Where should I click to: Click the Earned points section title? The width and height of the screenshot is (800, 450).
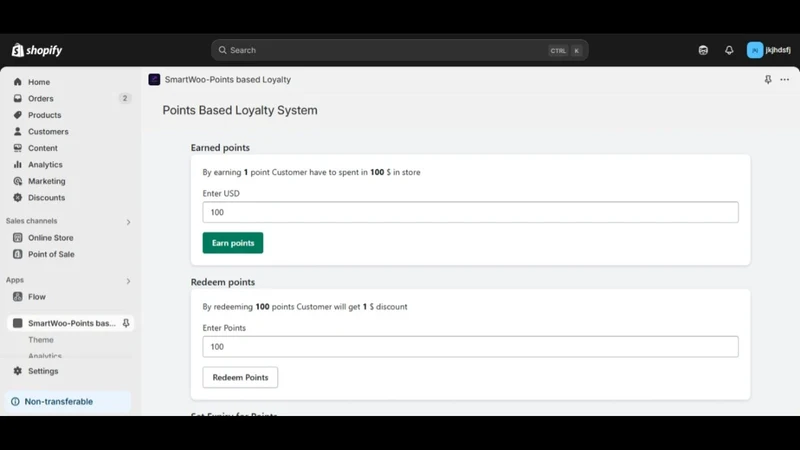click(220, 147)
